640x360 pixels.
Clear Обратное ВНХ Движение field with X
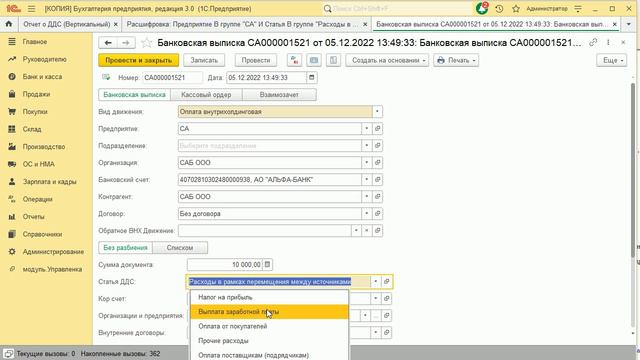pos(367,231)
